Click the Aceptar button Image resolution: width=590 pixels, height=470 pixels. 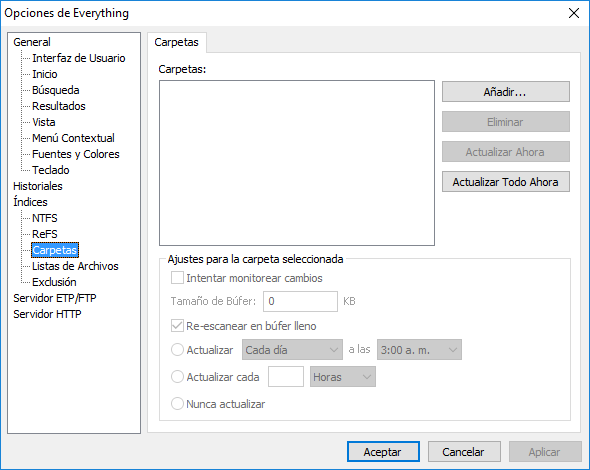click(x=383, y=452)
